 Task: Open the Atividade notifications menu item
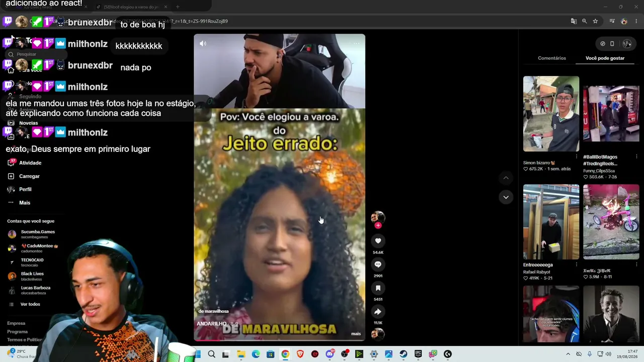[24, 163]
